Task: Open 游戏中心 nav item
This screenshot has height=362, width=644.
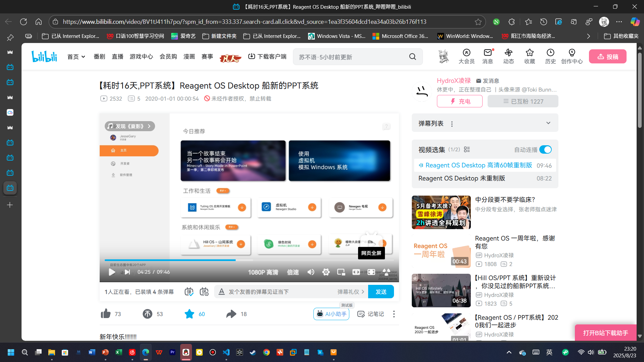Action: (x=141, y=57)
